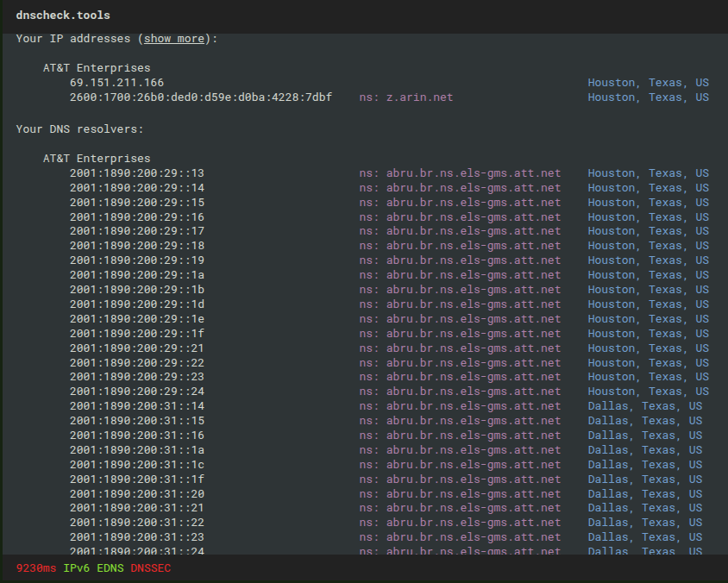Select resolver address 2001:1890:200:29::1f
Viewport: 728px width, 583px height.
click(x=137, y=333)
